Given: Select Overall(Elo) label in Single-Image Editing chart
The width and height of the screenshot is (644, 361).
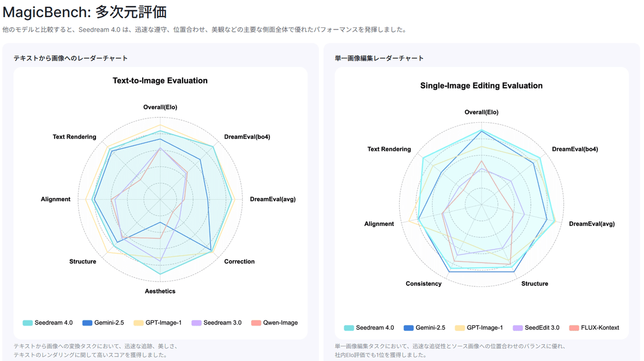Looking at the screenshot, I should tap(481, 112).
